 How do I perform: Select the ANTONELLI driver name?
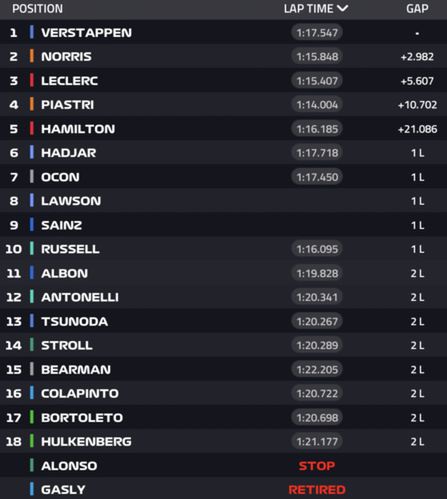pyautogui.click(x=80, y=297)
